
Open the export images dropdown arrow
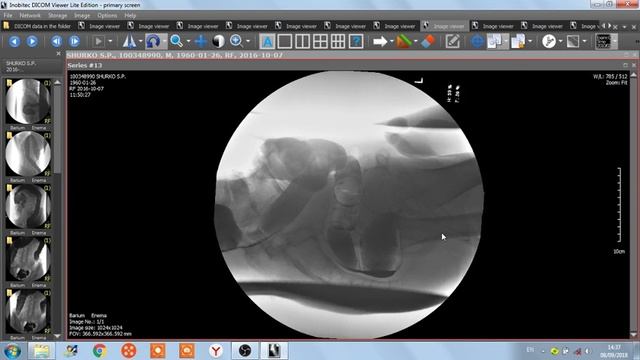click(x=530, y=41)
